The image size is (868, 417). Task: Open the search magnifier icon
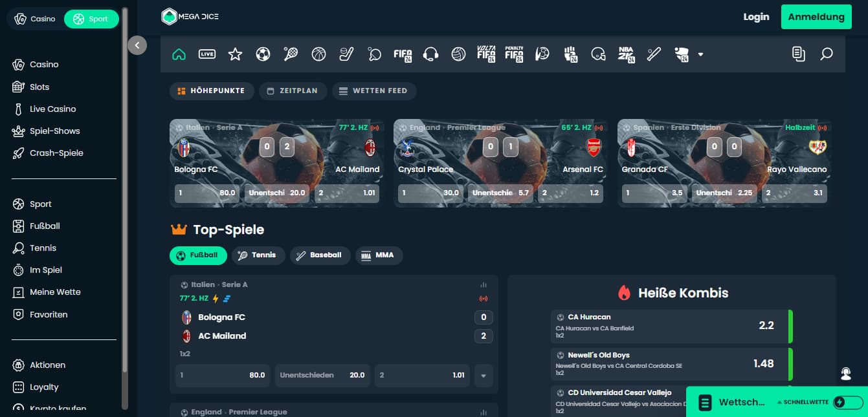pos(827,54)
